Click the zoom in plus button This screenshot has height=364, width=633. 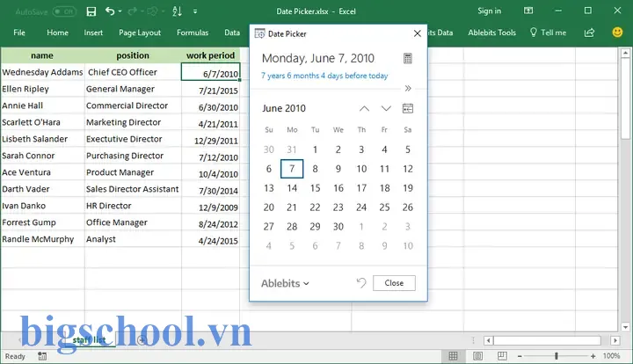(x=593, y=356)
